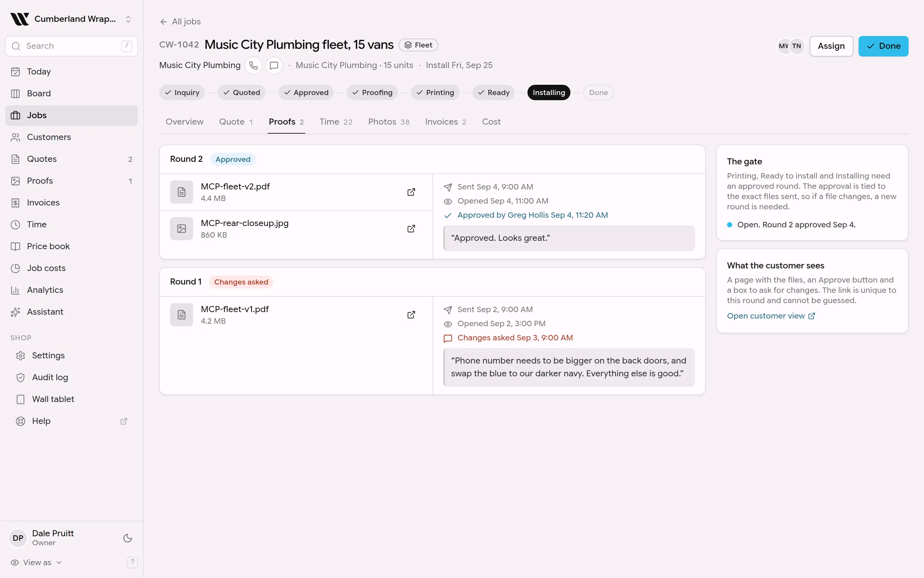Switch to the Cost tab

click(x=491, y=122)
